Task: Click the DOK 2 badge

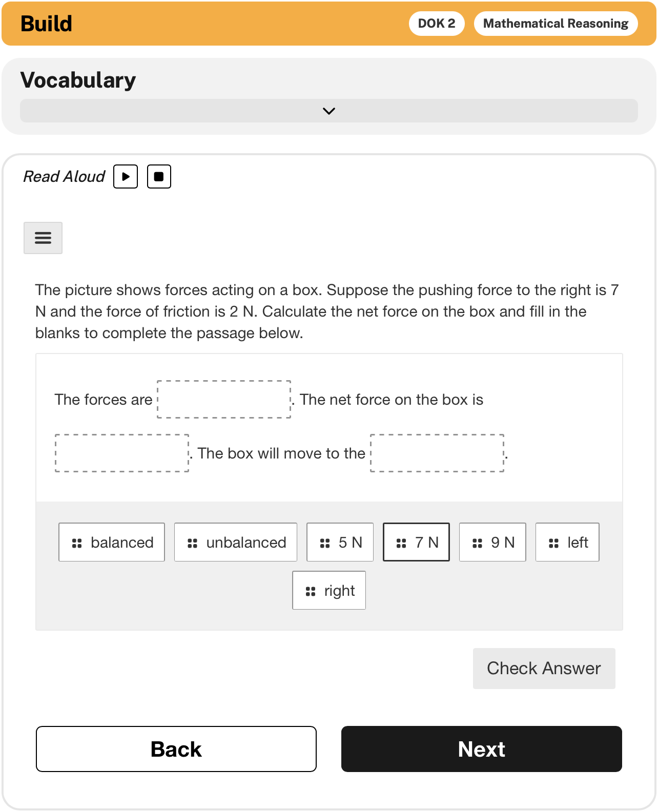Action: [437, 24]
